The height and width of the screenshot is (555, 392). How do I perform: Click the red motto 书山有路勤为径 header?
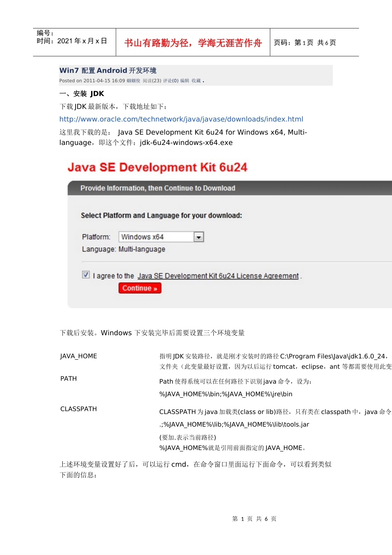tap(193, 43)
